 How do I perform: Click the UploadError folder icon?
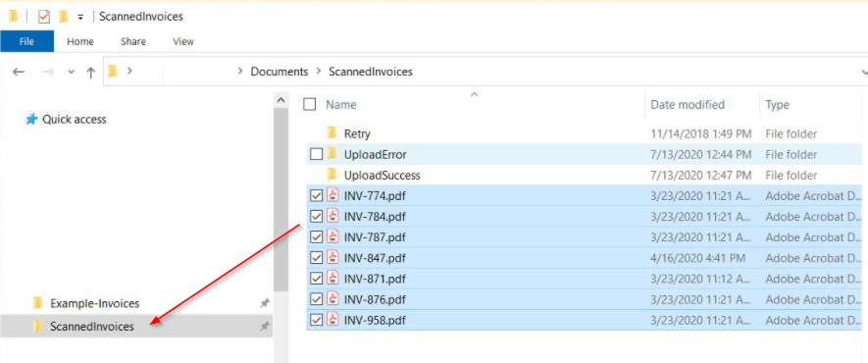(332, 154)
